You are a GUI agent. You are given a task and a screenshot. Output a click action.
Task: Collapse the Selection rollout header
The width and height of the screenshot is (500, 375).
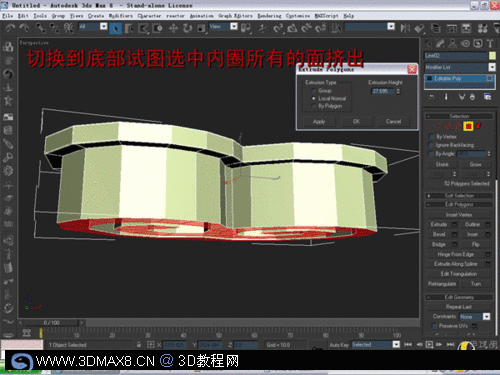click(459, 116)
